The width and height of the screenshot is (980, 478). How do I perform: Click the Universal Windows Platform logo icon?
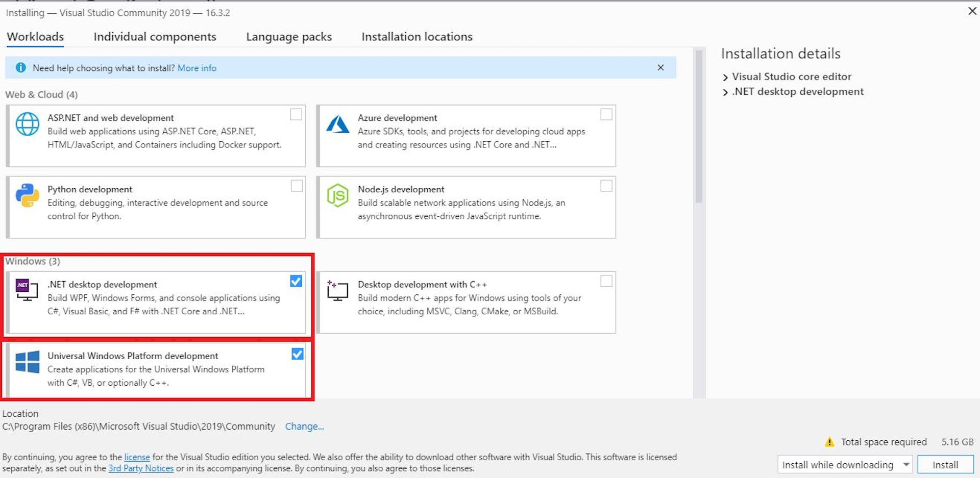pyautogui.click(x=28, y=362)
